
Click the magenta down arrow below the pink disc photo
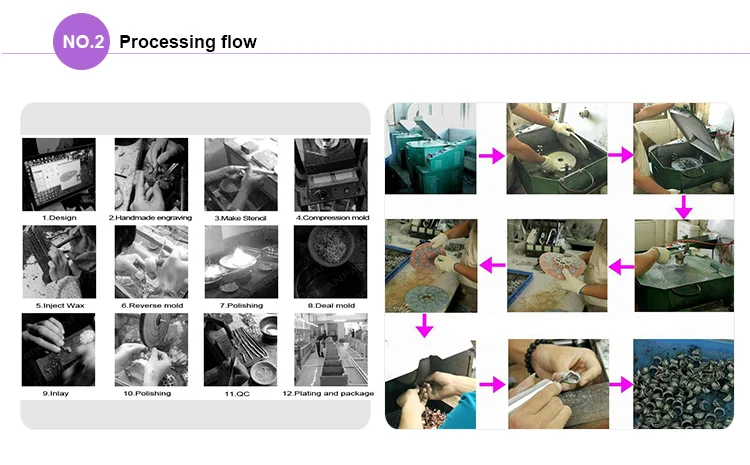tap(424, 326)
